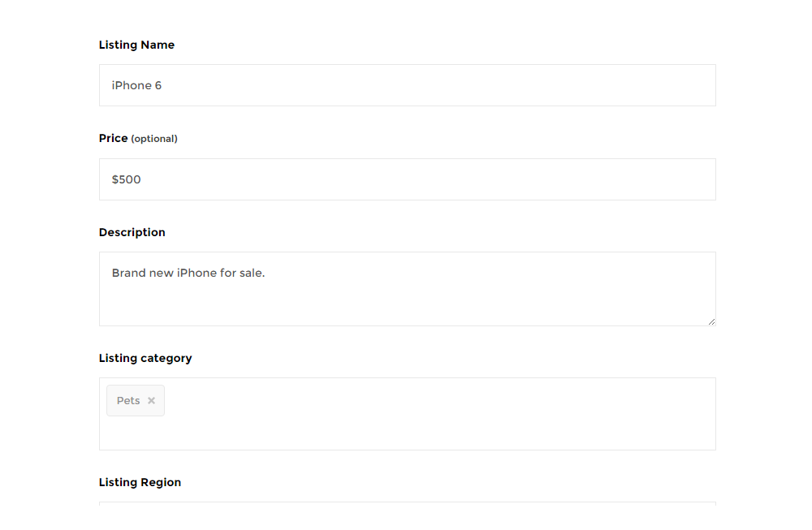
Task: Select the Pets tag label
Action: pos(128,401)
